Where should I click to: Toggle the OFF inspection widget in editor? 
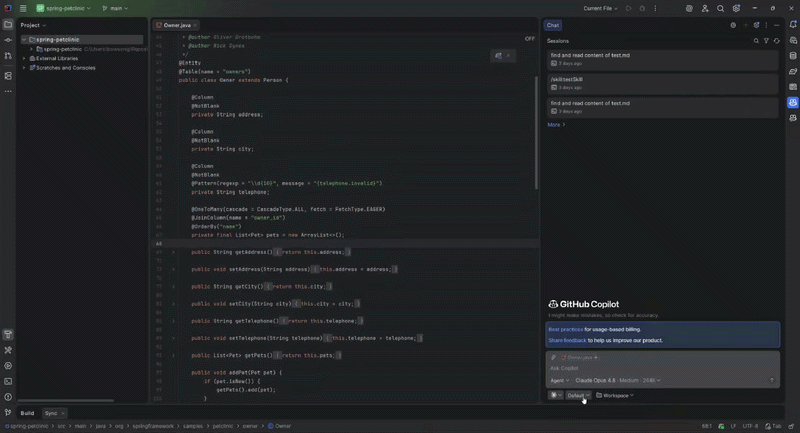(530, 39)
